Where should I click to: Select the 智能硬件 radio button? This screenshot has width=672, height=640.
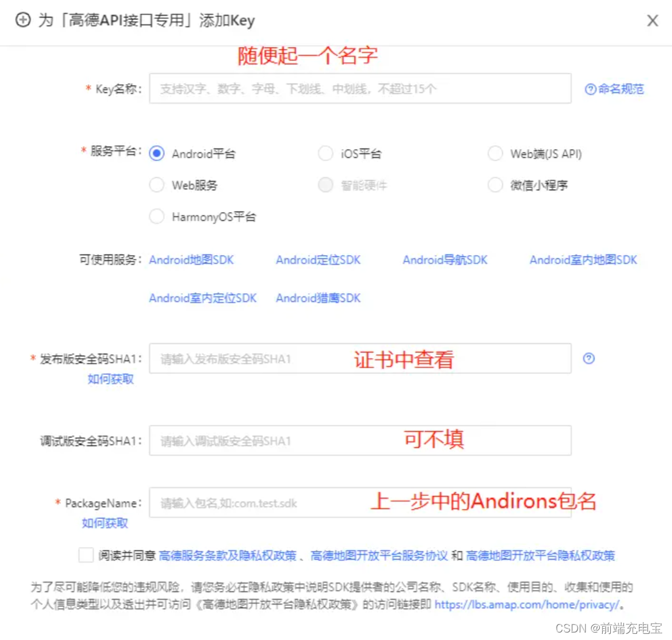325,185
